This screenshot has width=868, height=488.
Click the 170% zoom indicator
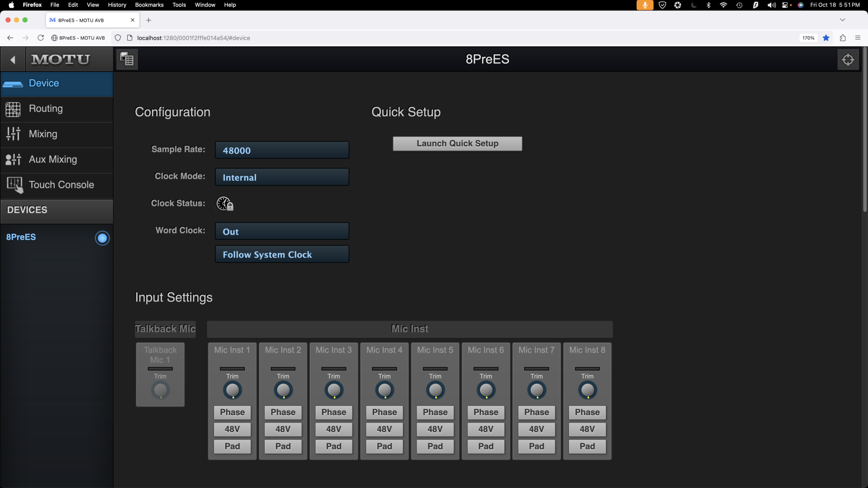point(808,38)
